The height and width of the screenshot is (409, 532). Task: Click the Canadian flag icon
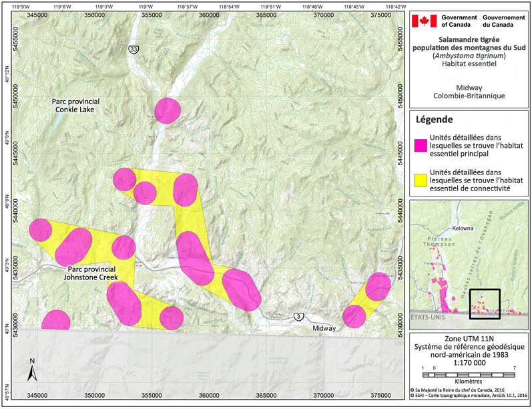point(423,21)
